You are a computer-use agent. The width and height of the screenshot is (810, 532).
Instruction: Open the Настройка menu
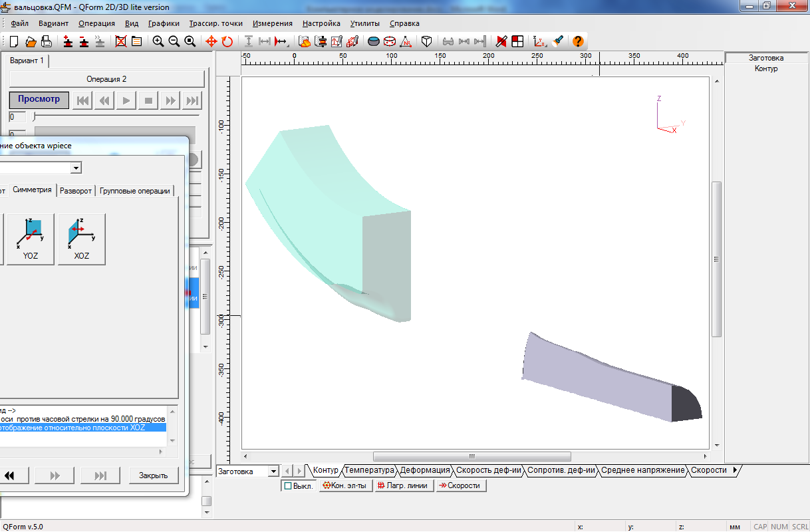(x=321, y=23)
